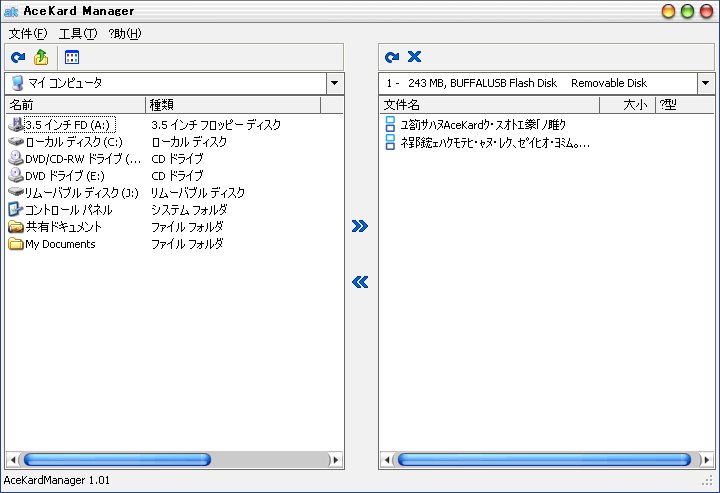Click 3.5 インチ フロッピー ディスク type text

(216, 125)
